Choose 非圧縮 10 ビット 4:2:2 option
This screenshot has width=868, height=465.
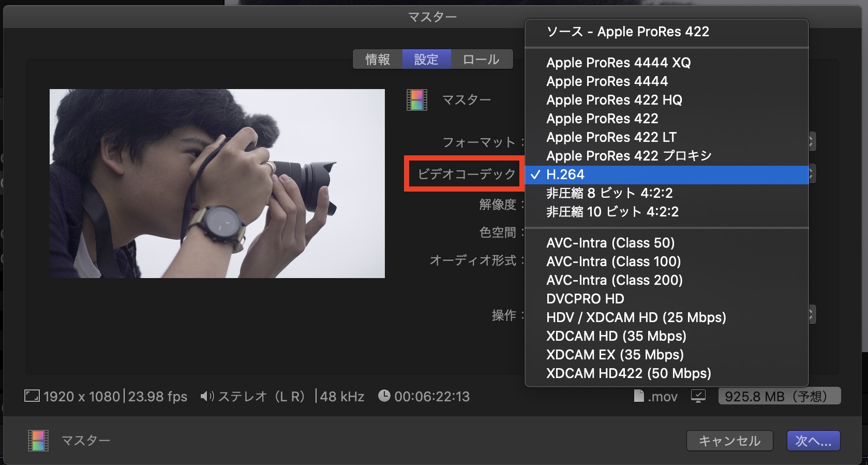tap(666, 212)
